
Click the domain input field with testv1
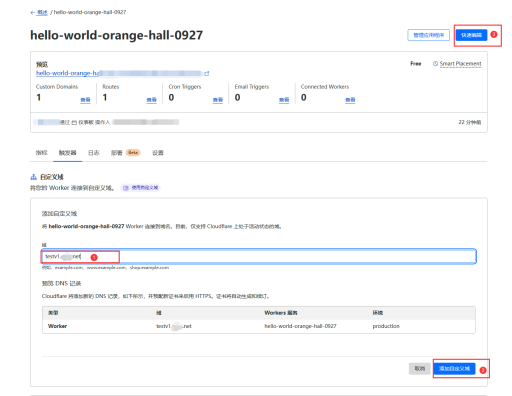coord(259,256)
